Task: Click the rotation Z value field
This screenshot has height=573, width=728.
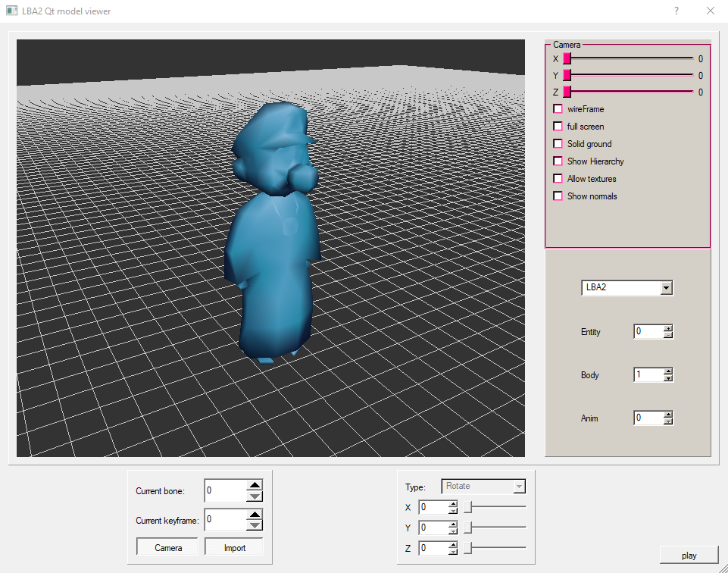Action: click(x=433, y=548)
